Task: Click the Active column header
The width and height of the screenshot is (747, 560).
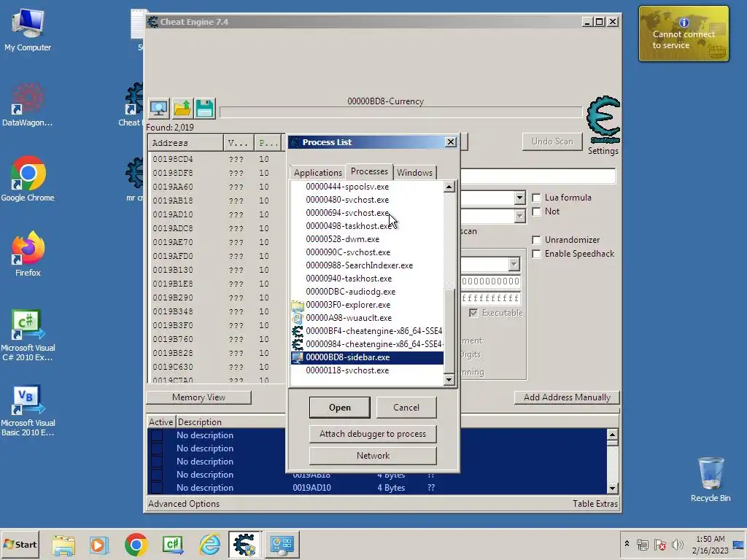Action: coord(161,422)
